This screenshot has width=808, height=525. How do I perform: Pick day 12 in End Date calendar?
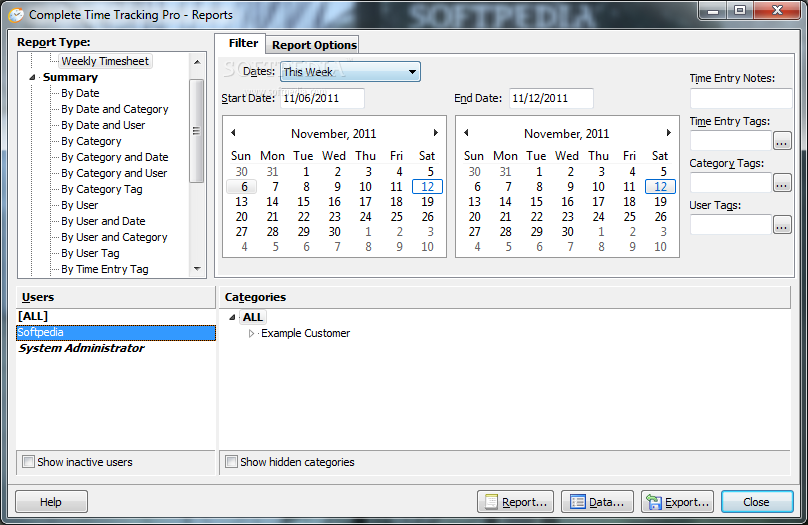click(x=660, y=187)
